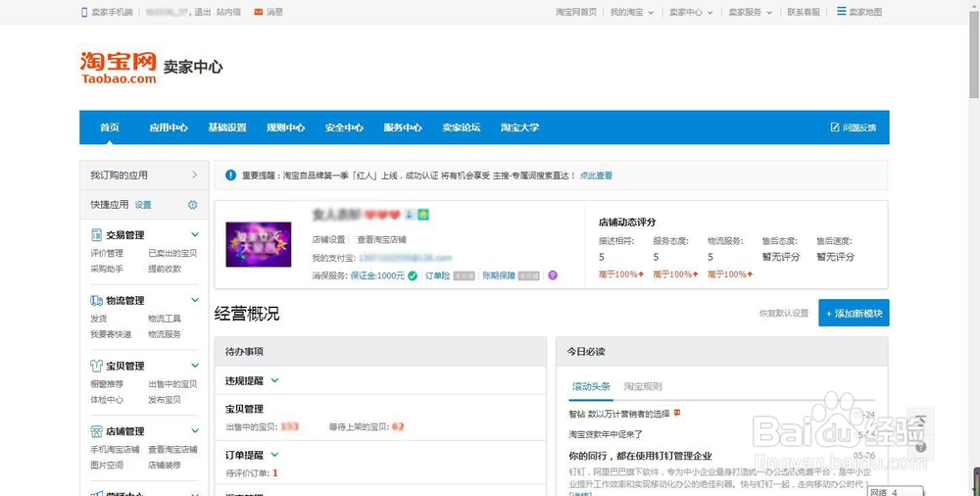The width and height of the screenshot is (980, 496).
Task: Open 卖家论坛 navigation item
Action: tap(462, 127)
